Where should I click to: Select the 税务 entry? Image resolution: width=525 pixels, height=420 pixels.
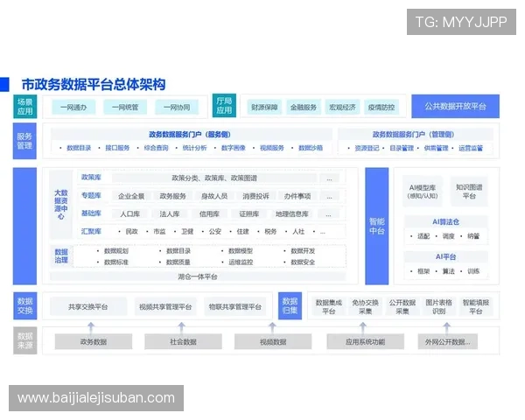point(270,231)
